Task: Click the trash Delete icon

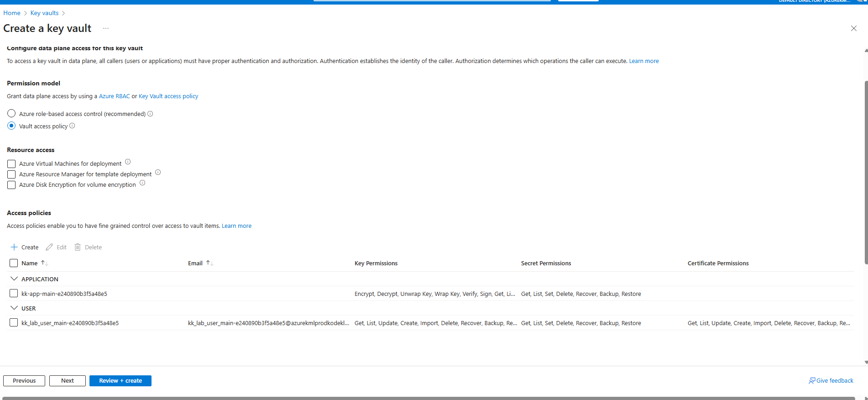Action: click(x=78, y=247)
